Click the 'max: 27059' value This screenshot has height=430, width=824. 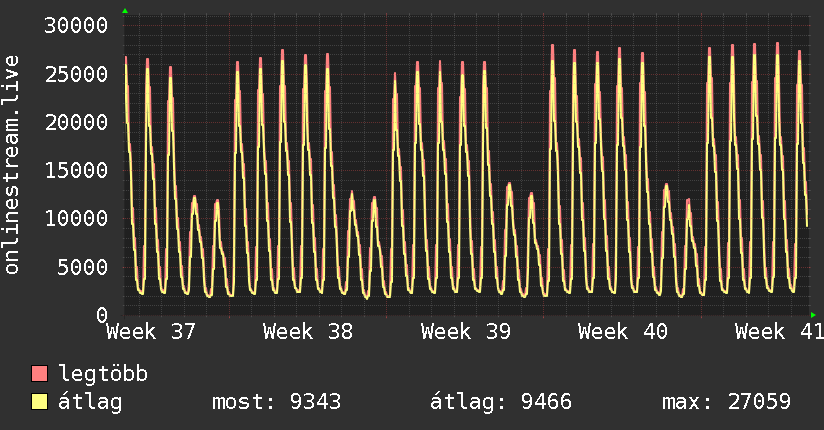point(726,402)
